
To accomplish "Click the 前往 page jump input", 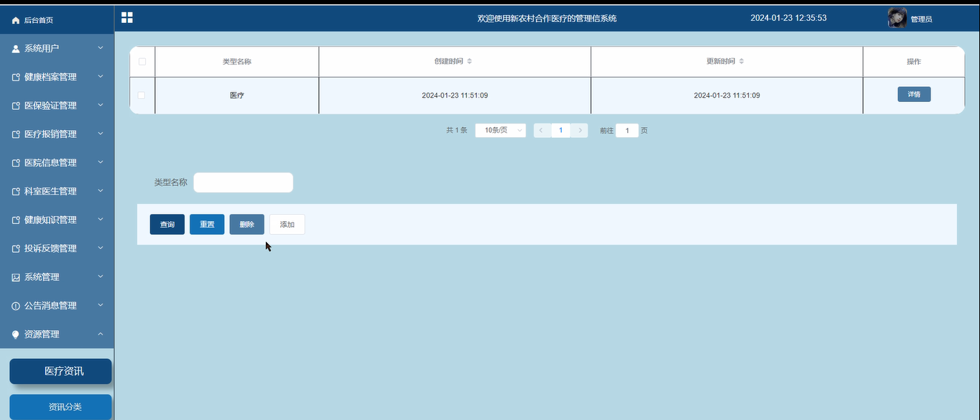I will pyautogui.click(x=627, y=131).
